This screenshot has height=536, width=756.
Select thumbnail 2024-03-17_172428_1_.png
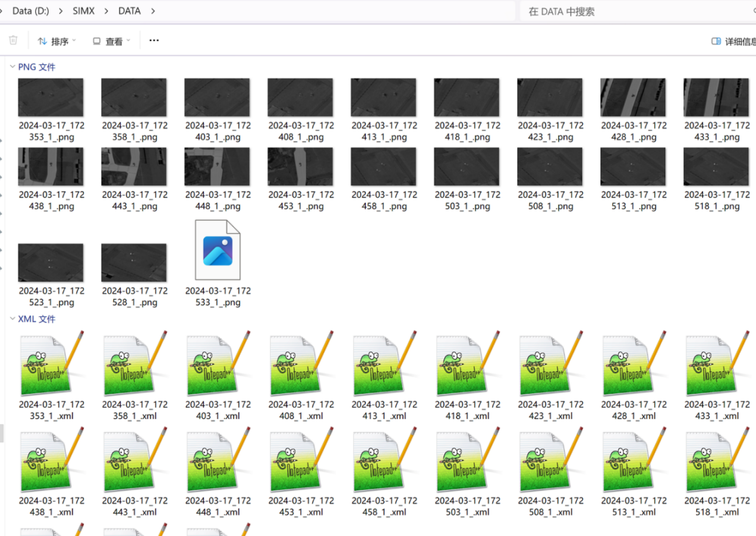pyautogui.click(x=633, y=98)
